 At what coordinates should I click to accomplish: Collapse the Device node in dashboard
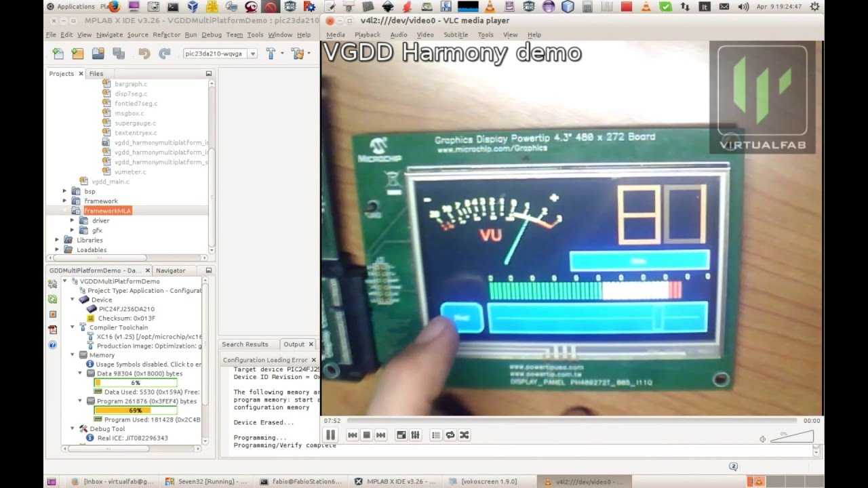73,300
